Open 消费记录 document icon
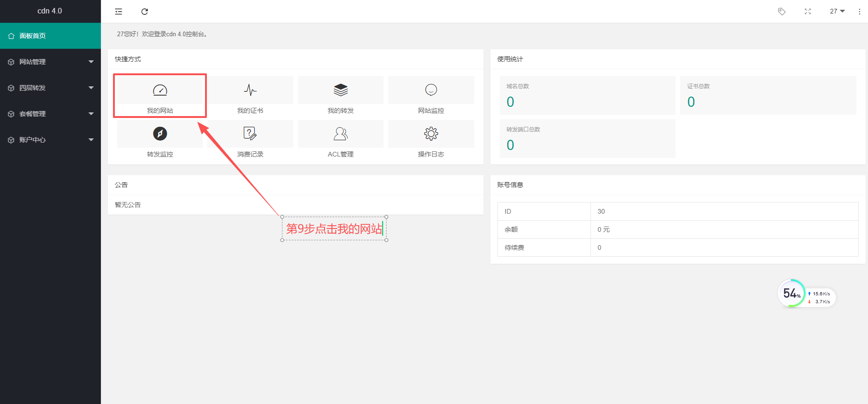Screen dimensions: 868x404 pyautogui.click(x=250, y=134)
